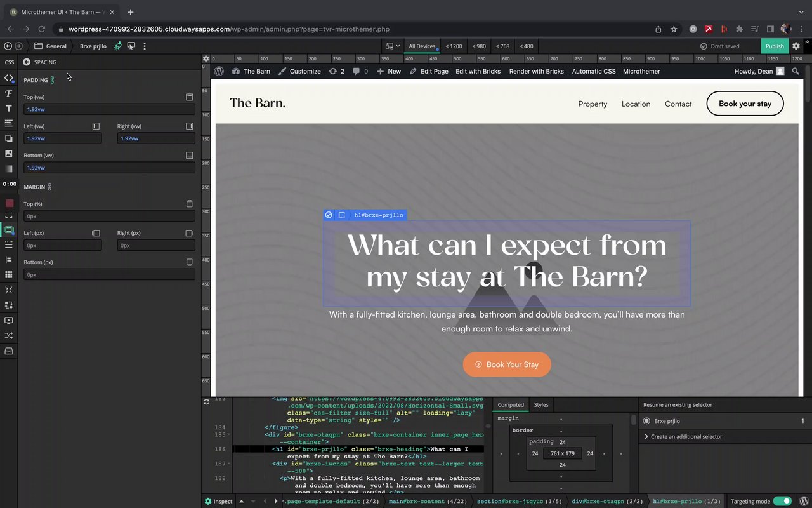Image resolution: width=812 pixels, height=508 pixels.
Task: Click the WordPress icon at bottom right
Action: point(803,501)
